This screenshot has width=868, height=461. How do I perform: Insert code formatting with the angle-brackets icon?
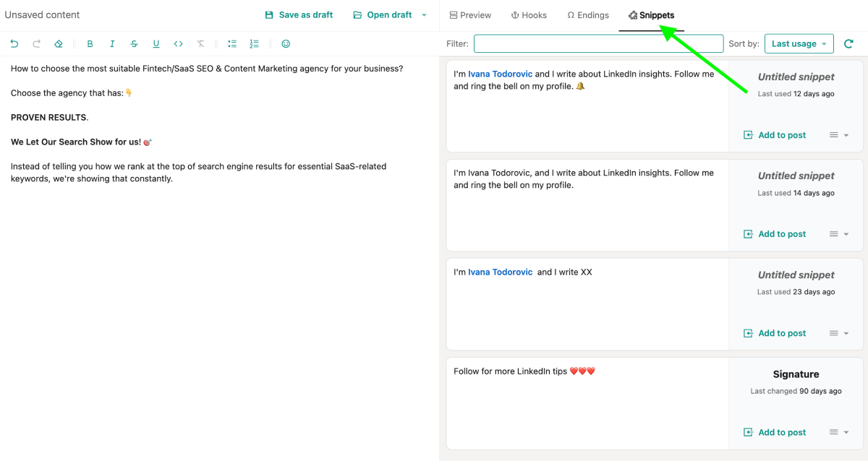coord(179,44)
